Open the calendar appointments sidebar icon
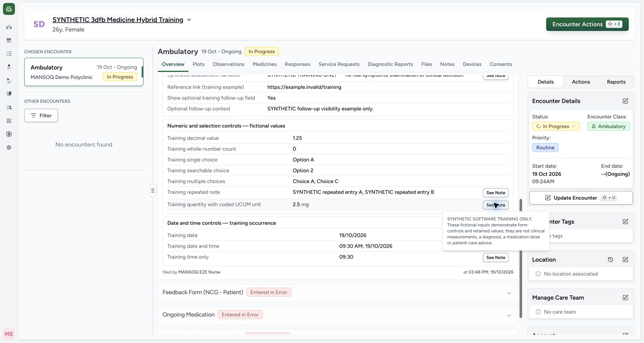The image size is (644, 343). point(9,40)
